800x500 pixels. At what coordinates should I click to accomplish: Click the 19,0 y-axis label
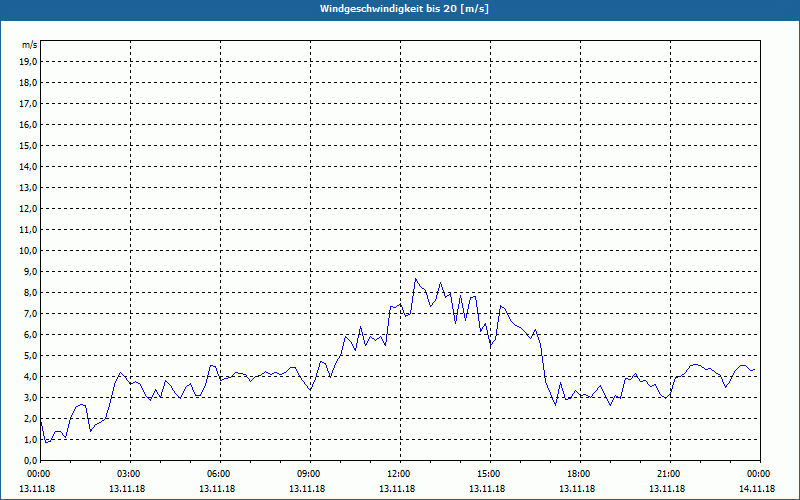click(28, 62)
